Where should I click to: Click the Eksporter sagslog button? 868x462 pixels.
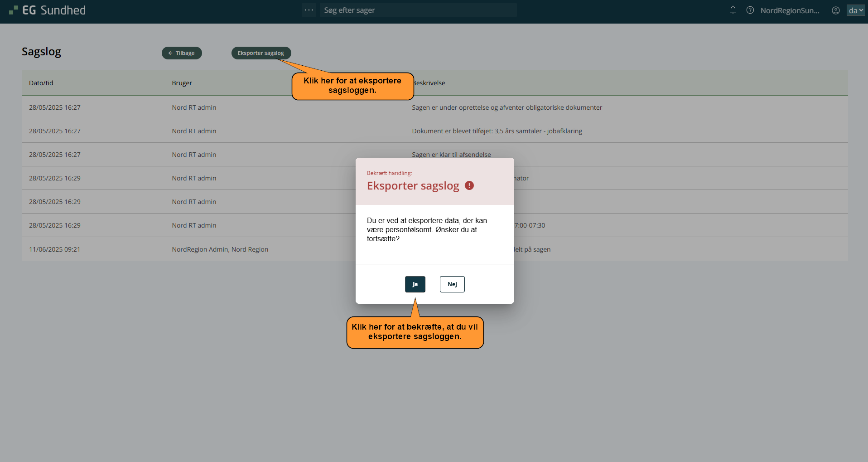point(261,53)
